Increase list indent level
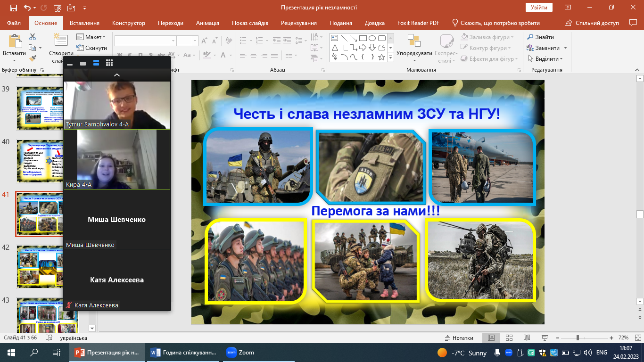 coord(288,41)
